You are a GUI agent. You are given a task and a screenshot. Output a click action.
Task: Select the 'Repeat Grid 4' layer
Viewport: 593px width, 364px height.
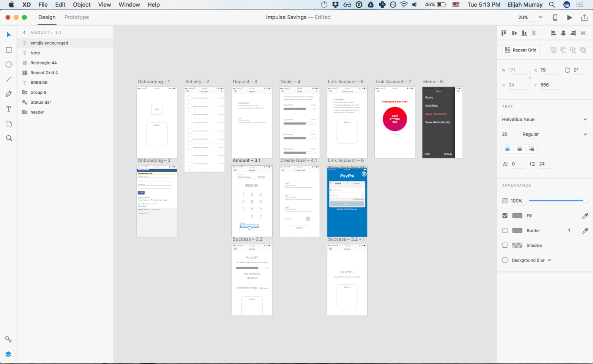(x=65, y=73)
